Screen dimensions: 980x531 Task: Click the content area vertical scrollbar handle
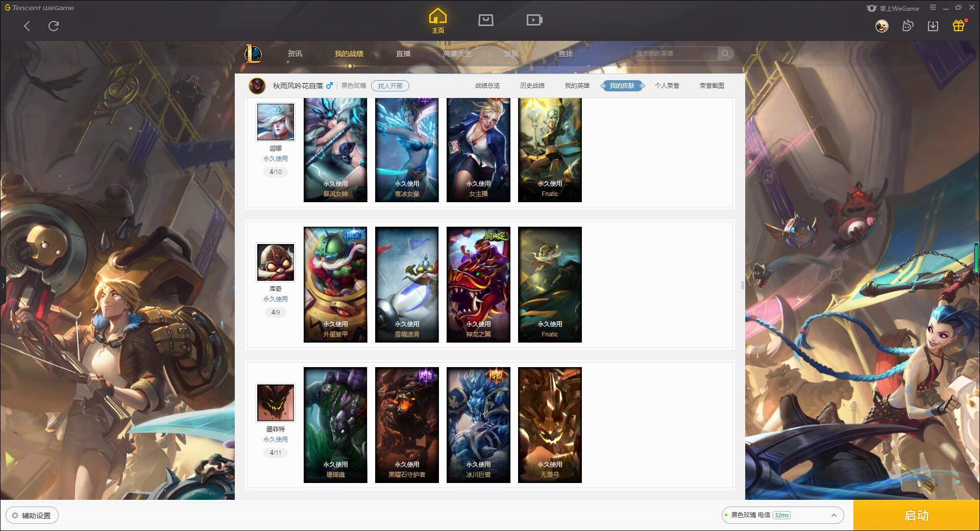(x=742, y=285)
